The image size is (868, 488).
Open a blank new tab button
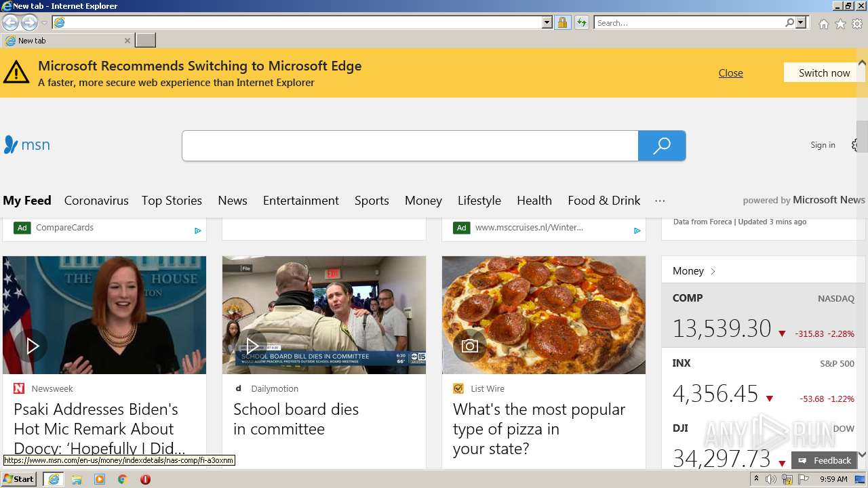point(145,41)
